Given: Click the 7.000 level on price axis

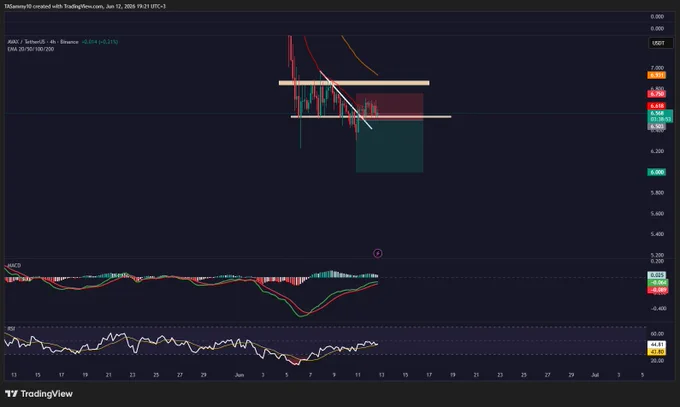Looking at the screenshot, I should (x=657, y=68).
